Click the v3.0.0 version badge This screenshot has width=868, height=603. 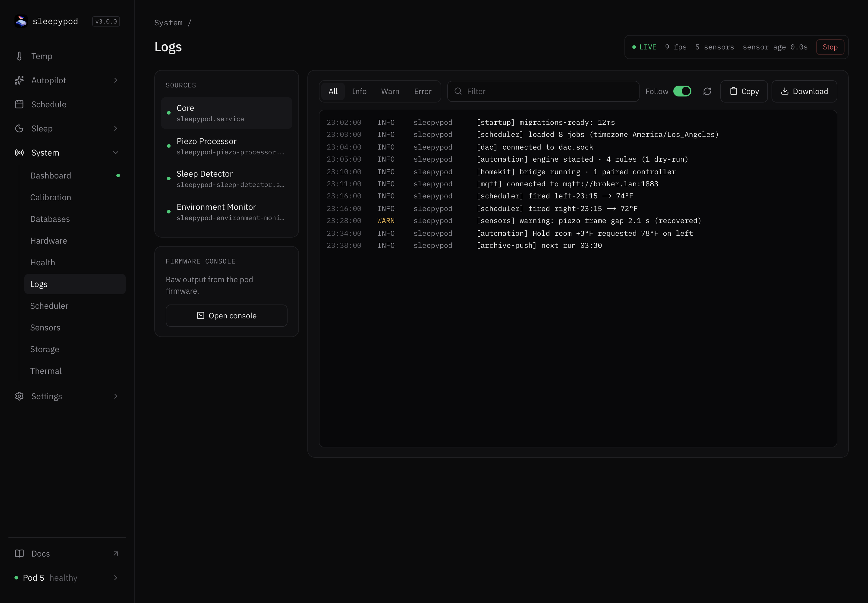click(106, 21)
